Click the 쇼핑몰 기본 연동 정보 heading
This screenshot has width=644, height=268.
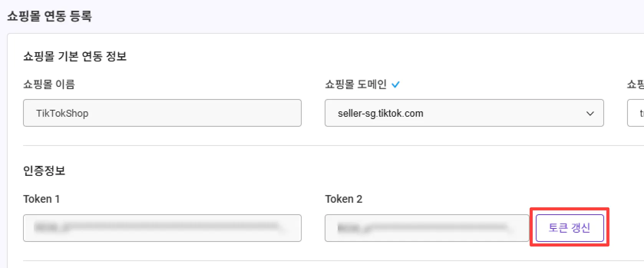(x=75, y=56)
